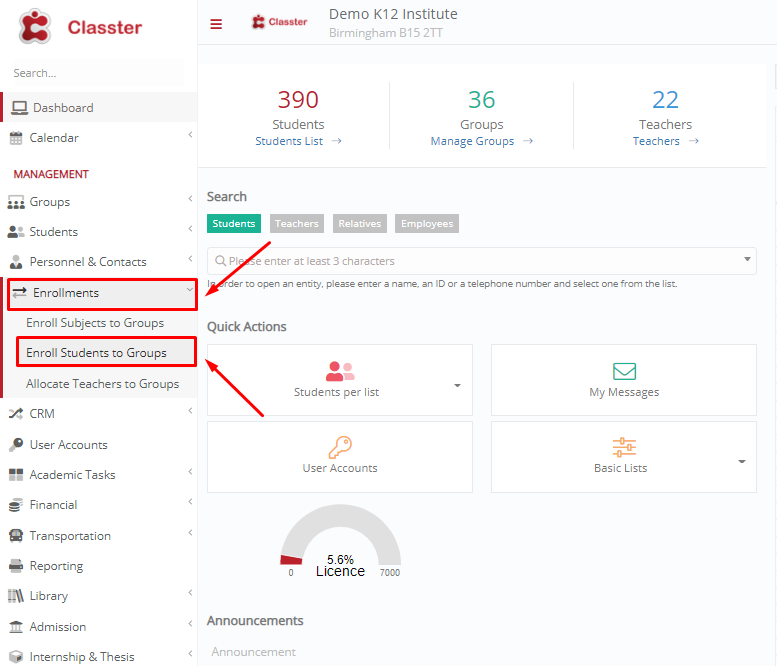777x666 pixels.
Task: Click the Groups people icon
Action: 16,202
